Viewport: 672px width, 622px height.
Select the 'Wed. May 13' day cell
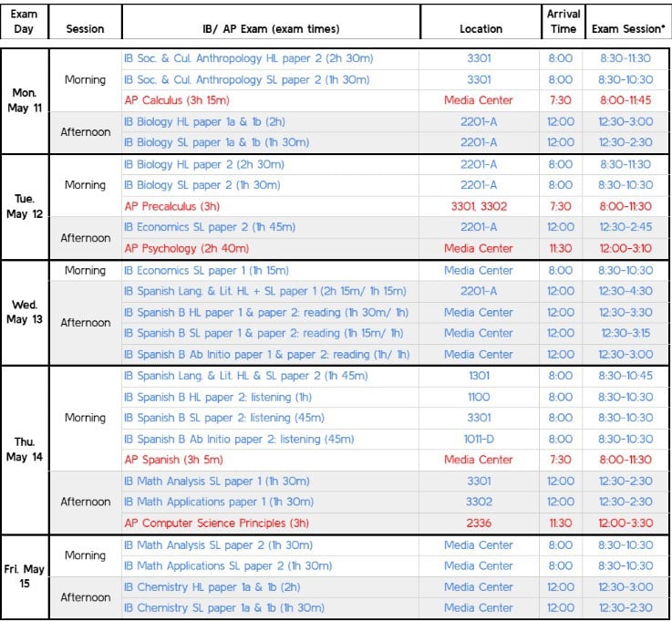coord(25,313)
